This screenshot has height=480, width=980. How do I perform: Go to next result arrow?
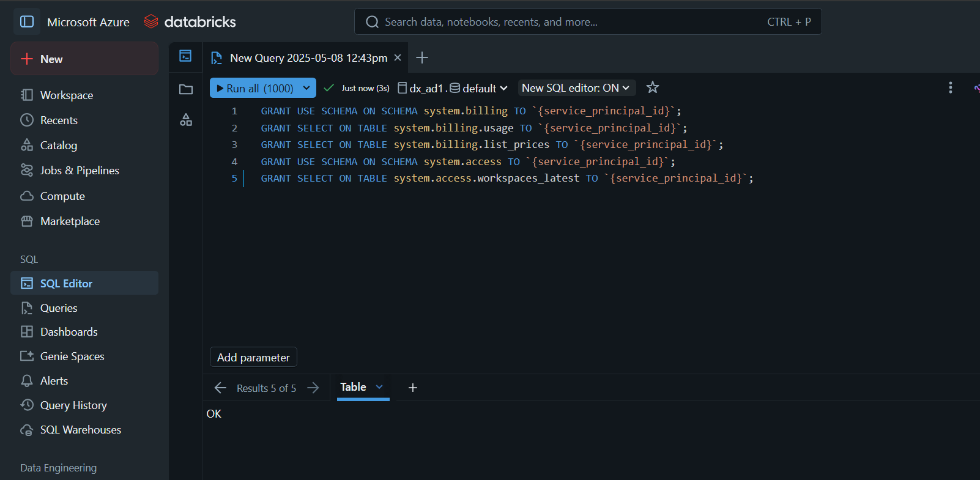click(x=313, y=388)
